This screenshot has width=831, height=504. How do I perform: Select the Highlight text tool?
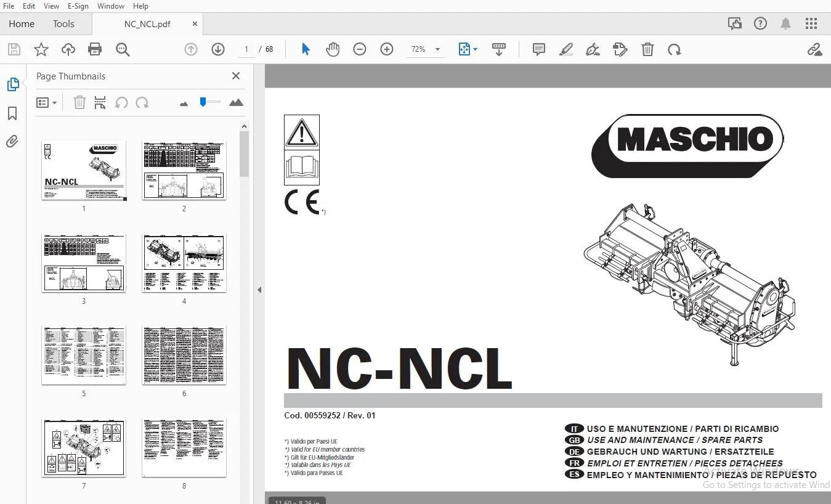point(566,49)
